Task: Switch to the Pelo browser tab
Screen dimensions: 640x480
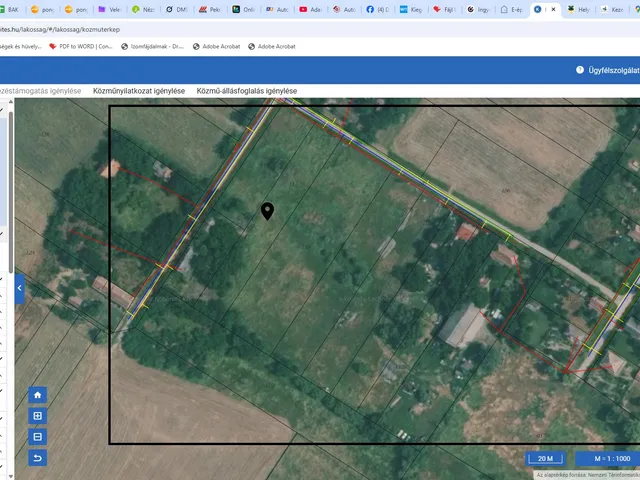Action: tap(210, 9)
